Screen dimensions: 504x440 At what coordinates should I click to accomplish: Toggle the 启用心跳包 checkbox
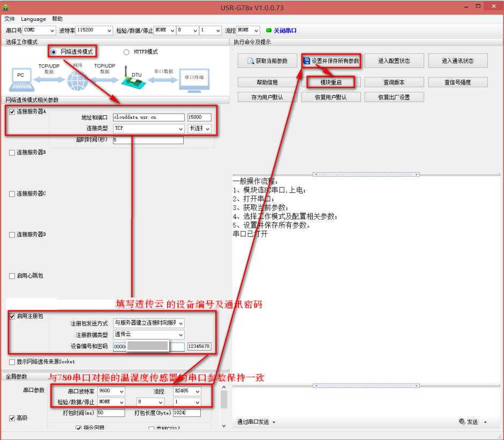12,276
